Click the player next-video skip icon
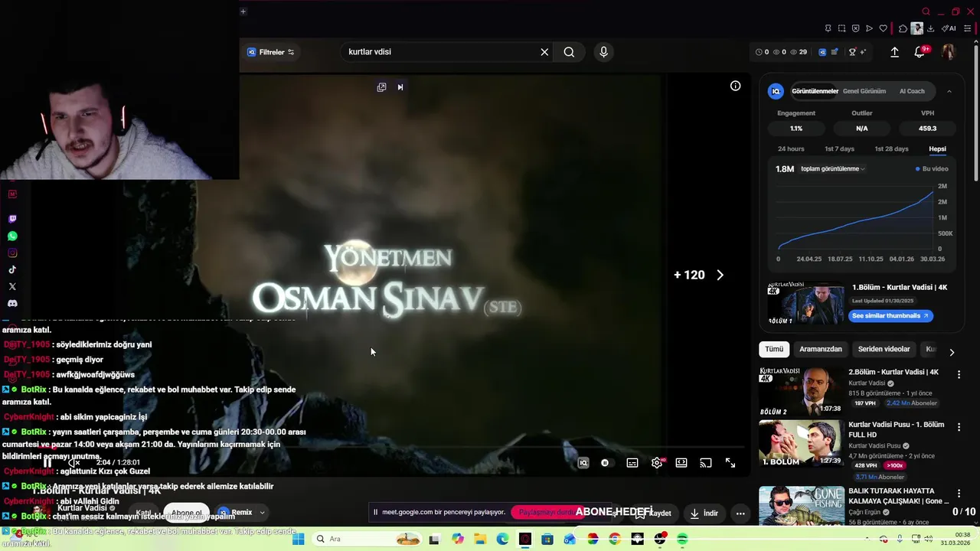Image resolution: width=980 pixels, height=551 pixels. (400, 87)
